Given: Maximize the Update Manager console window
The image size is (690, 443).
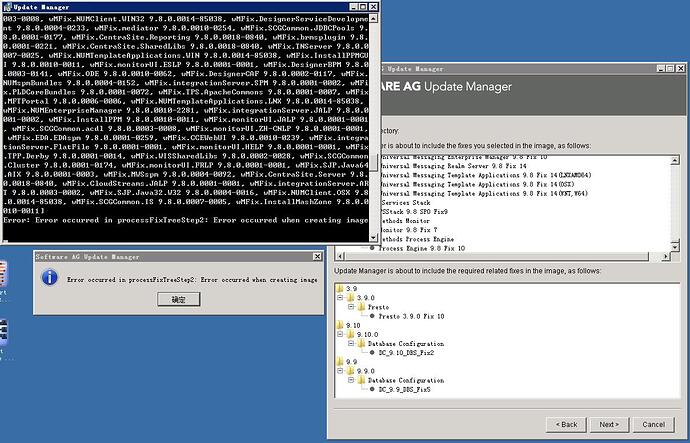Looking at the screenshot, I should 363,7.
